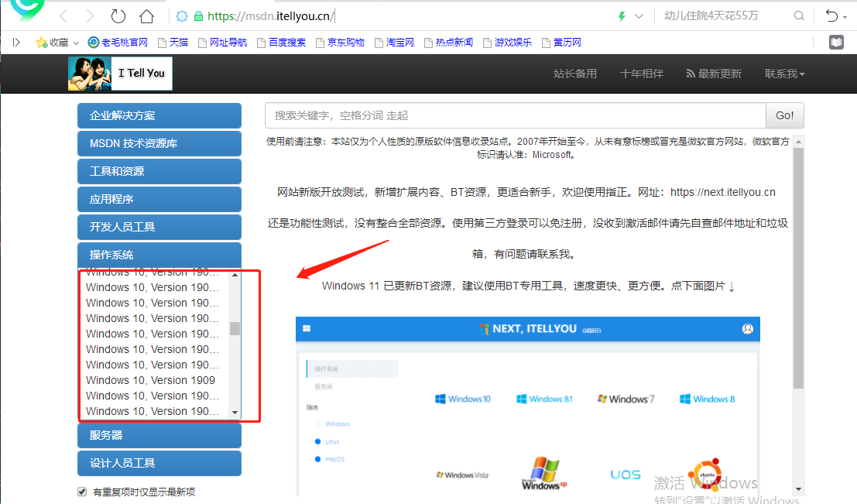This screenshot has height=504, width=857.
Task: Open the 十年相伴 nav item
Action: (642, 74)
